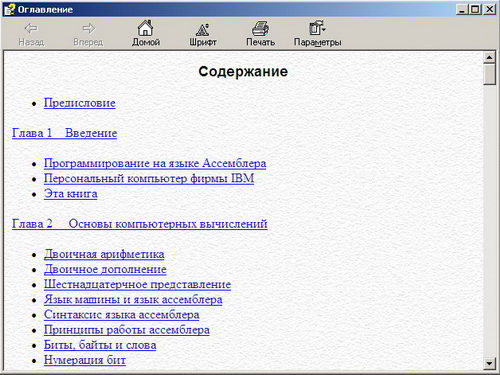Open Язык машины и язык ассемблера link
Screen dimensions: 500x375
pos(133,299)
